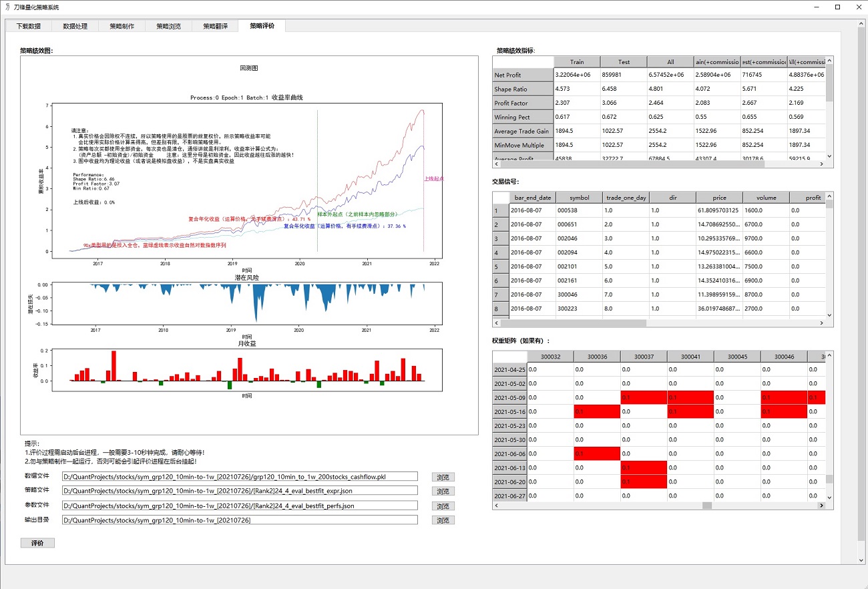Browse for 策略文件 using 浏览 button
The width and height of the screenshot is (868, 589).
[x=443, y=491]
